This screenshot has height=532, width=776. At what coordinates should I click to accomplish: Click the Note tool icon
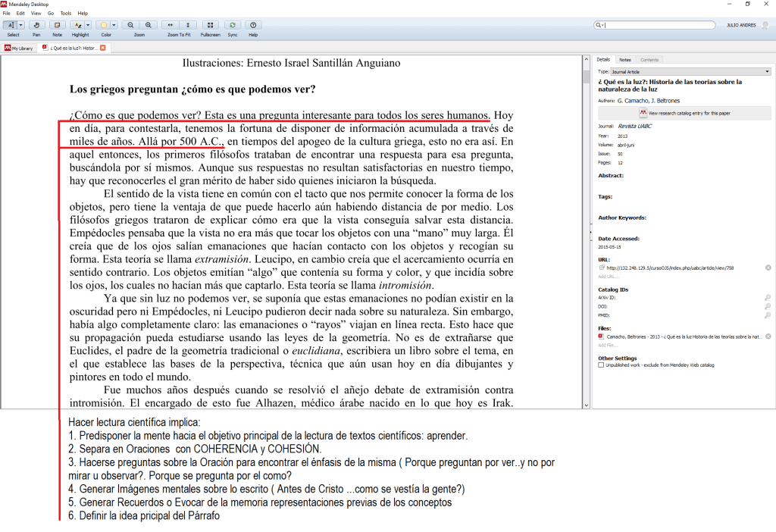pyautogui.click(x=57, y=25)
